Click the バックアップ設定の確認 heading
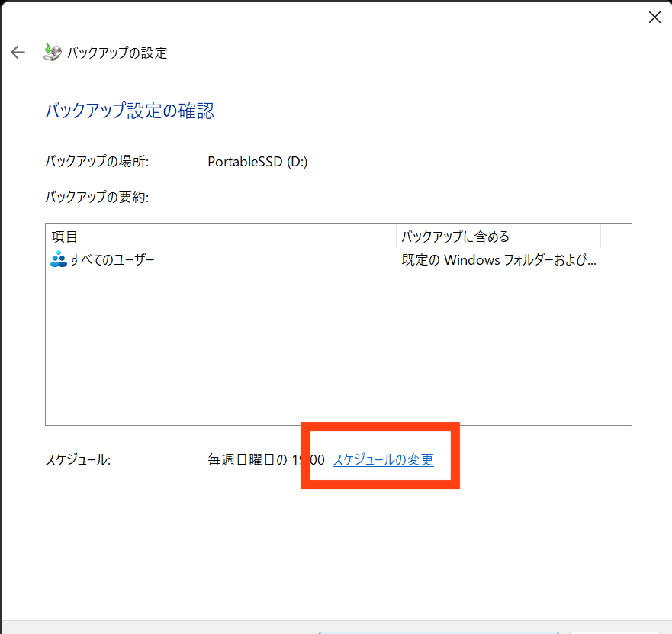Viewport: 672px width, 634px height. pyautogui.click(x=130, y=111)
